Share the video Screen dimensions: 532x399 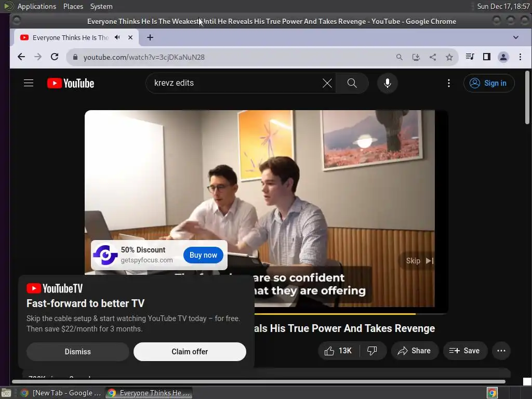pyautogui.click(x=415, y=351)
